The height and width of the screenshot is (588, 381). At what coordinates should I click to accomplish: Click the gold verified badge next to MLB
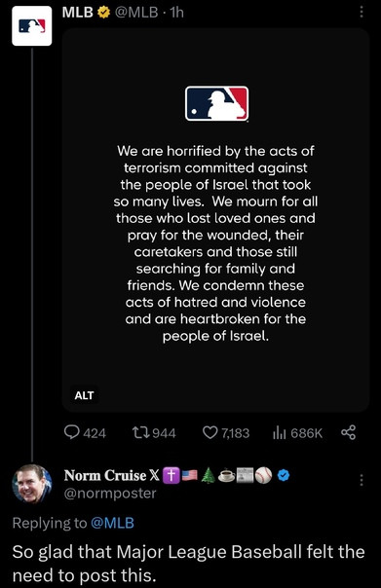[x=104, y=13]
